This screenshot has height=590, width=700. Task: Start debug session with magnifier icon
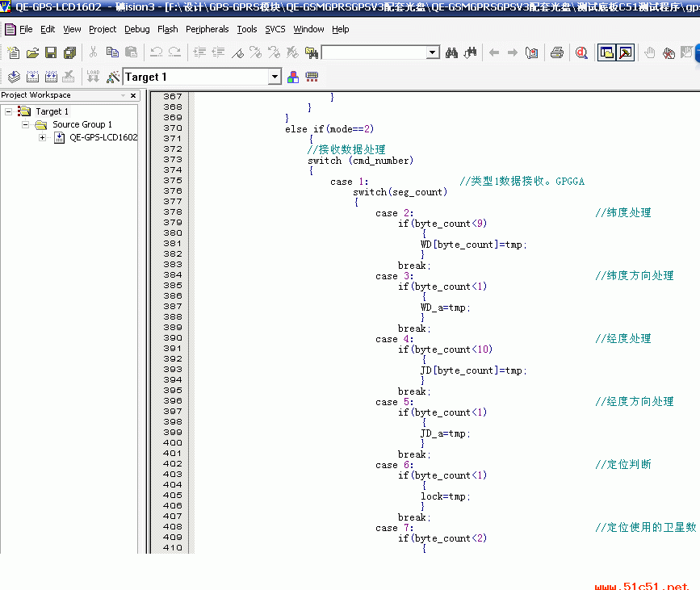point(581,52)
